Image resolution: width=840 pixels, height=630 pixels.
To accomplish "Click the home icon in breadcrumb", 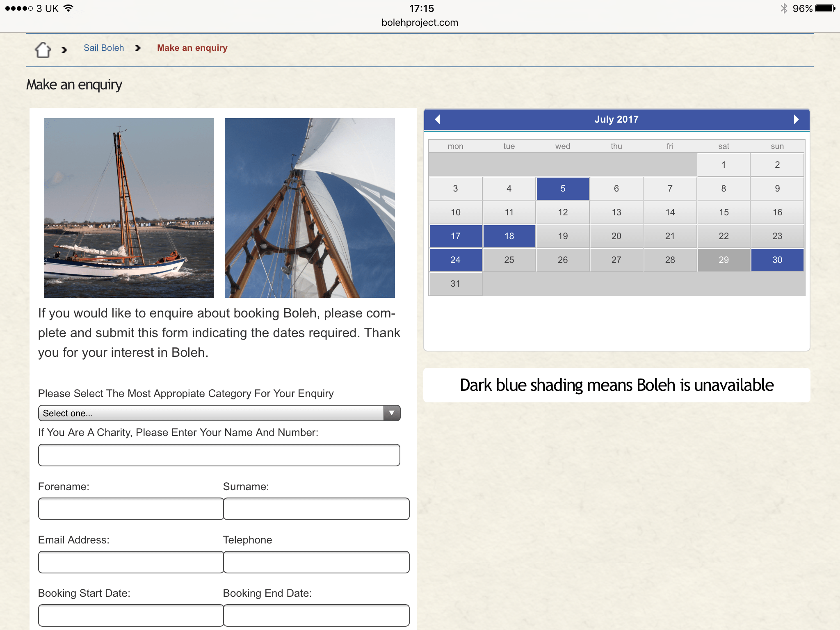I will point(43,50).
